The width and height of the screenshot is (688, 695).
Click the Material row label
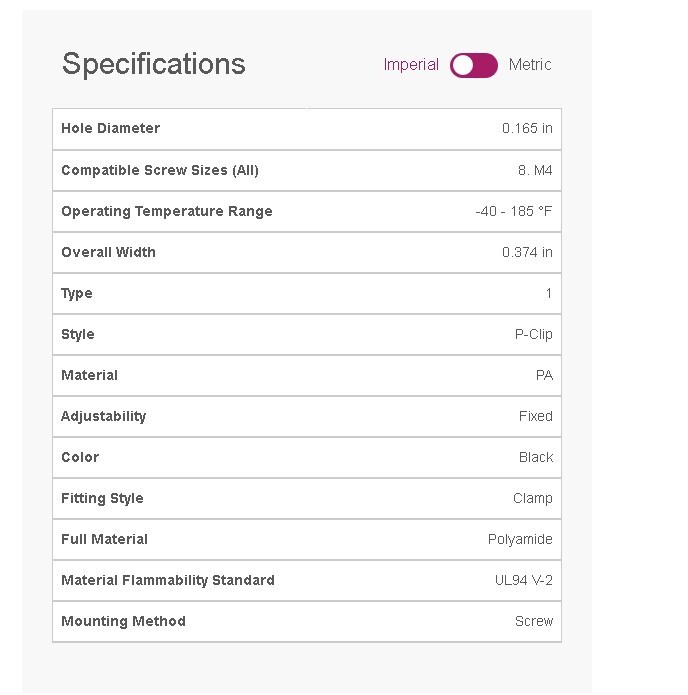(x=90, y=375)
